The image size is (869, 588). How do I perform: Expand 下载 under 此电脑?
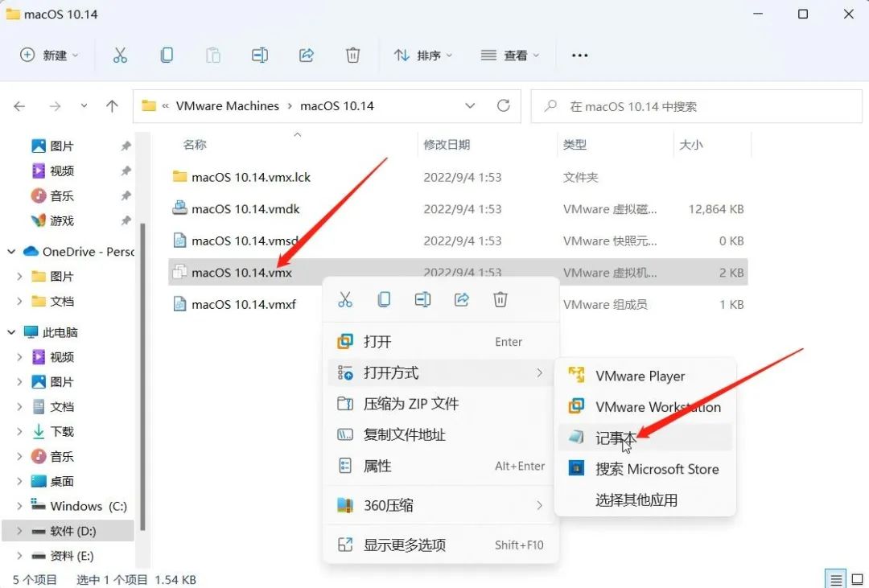pyautogui.click(x=19, y=431)
